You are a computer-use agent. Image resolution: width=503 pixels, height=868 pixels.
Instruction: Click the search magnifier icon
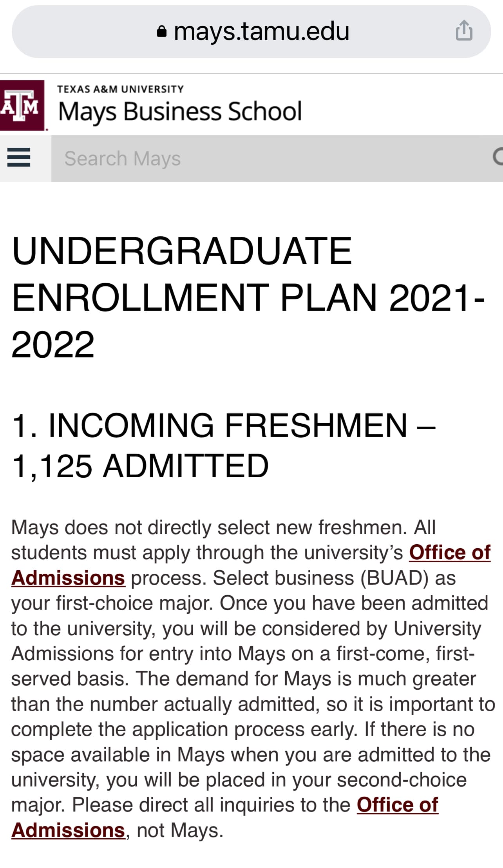[x=498, y=158]
